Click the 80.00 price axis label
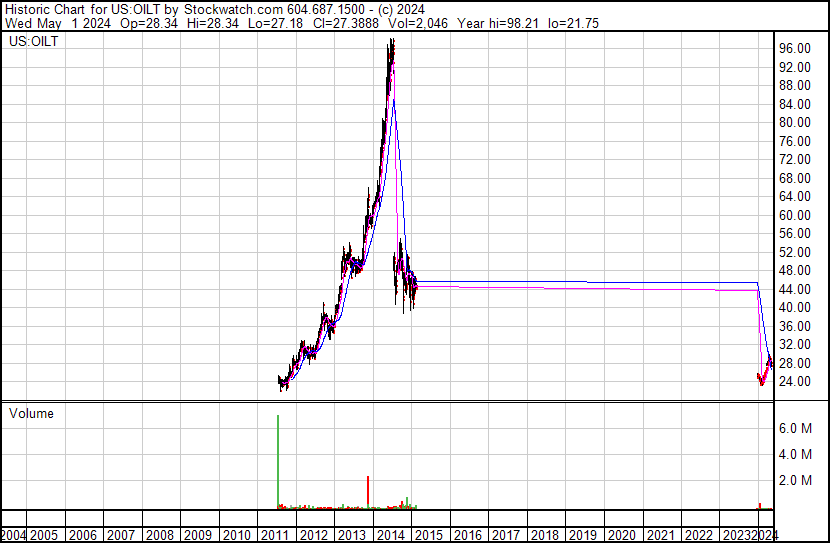Image resolution: width=830 pixels, height=543 pixels. 795,122
